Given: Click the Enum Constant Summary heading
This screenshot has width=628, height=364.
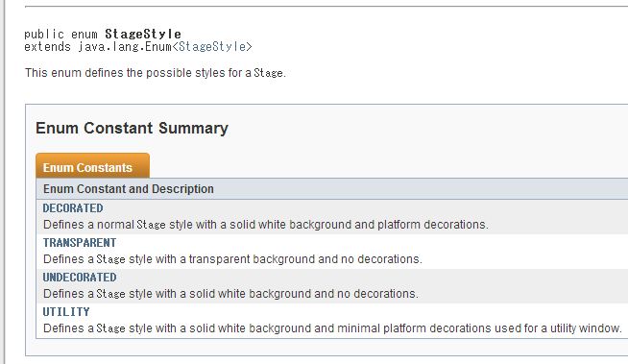Looking at the screenshot, I should 132,128.
